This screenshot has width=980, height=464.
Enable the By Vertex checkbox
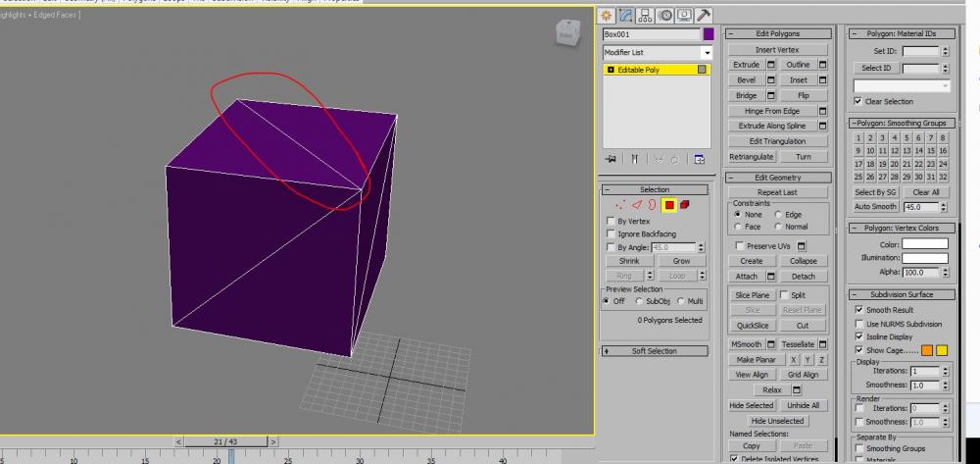tap(612, 222)
